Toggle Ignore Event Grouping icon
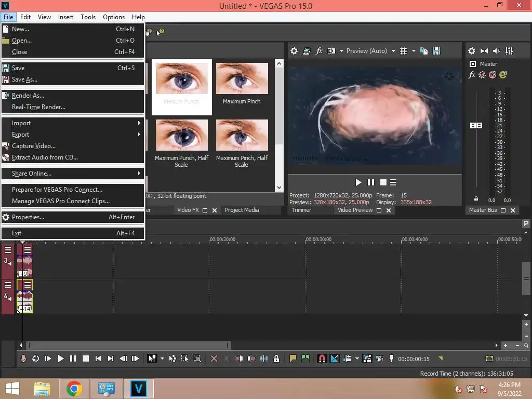 [380, 358]
